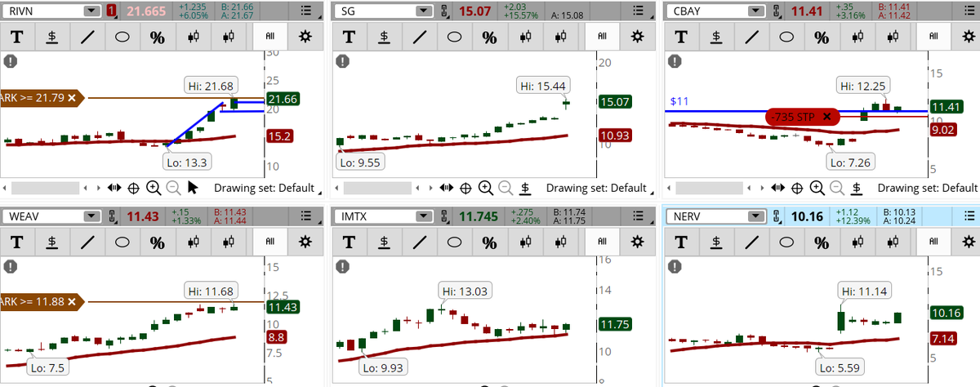Pick first candlestick pattern tool in CBAY chart
The image size is (980, 387).
point(857,37)
